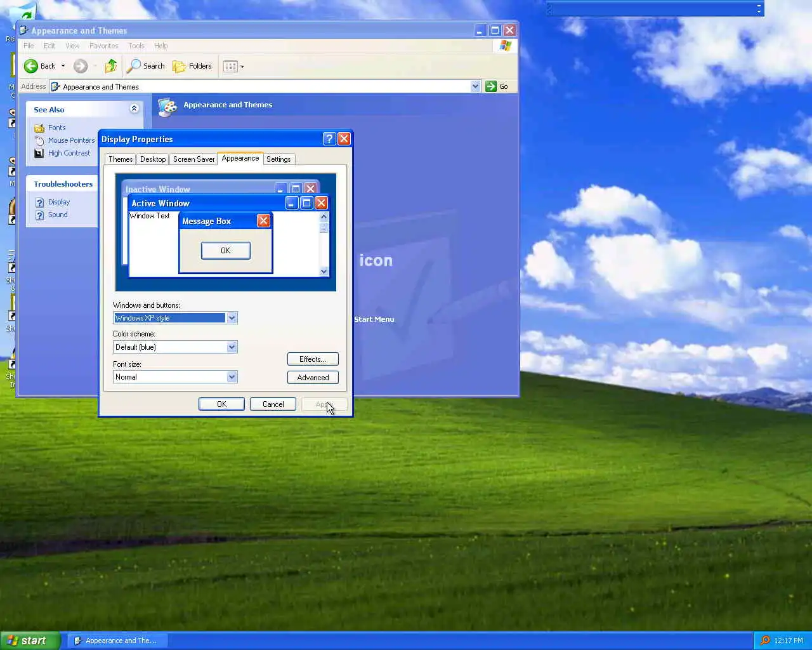Click the Cancel button
Image resolution: width=812 pixels, height=650 pixels.
click(x=273, y=404)
